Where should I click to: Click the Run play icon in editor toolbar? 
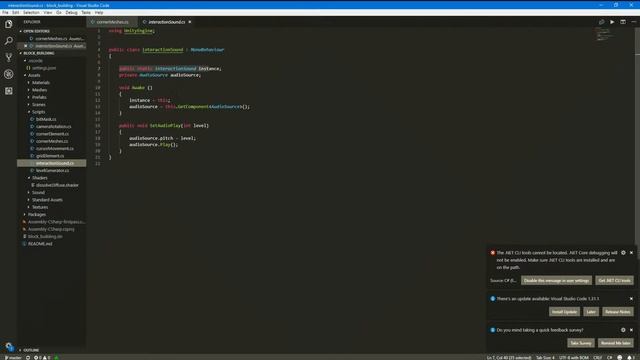[612, 22]
